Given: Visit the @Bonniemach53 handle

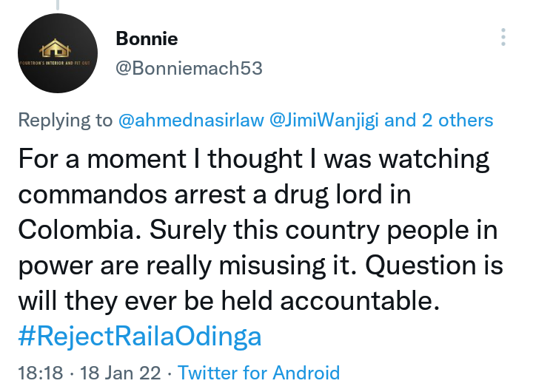Looking at the screenshot, I should 189,68.
